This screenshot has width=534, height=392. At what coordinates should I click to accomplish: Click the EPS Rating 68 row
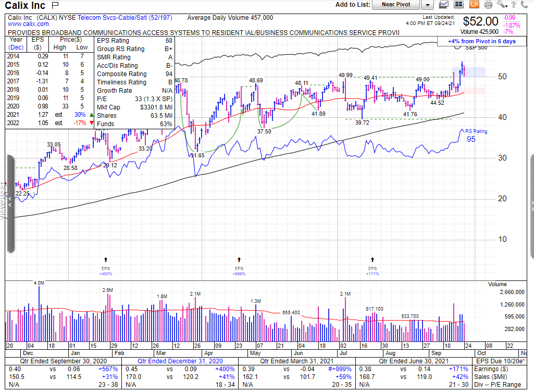click(134, 41)
